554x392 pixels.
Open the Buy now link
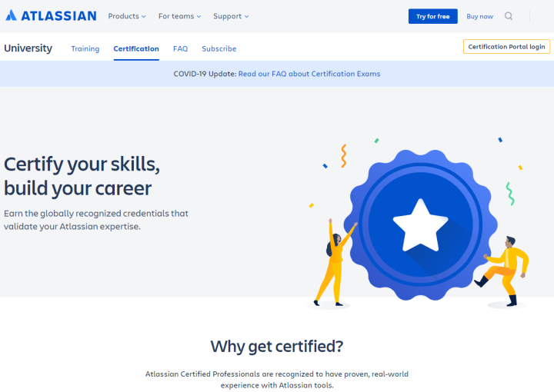[x=479, y=16]
